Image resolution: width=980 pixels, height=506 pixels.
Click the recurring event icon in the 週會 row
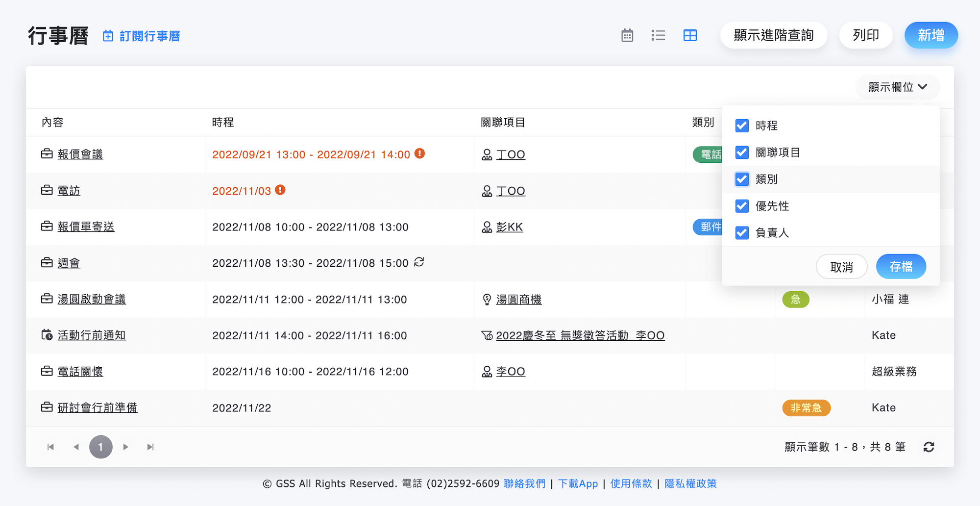[x=419, y=262]
